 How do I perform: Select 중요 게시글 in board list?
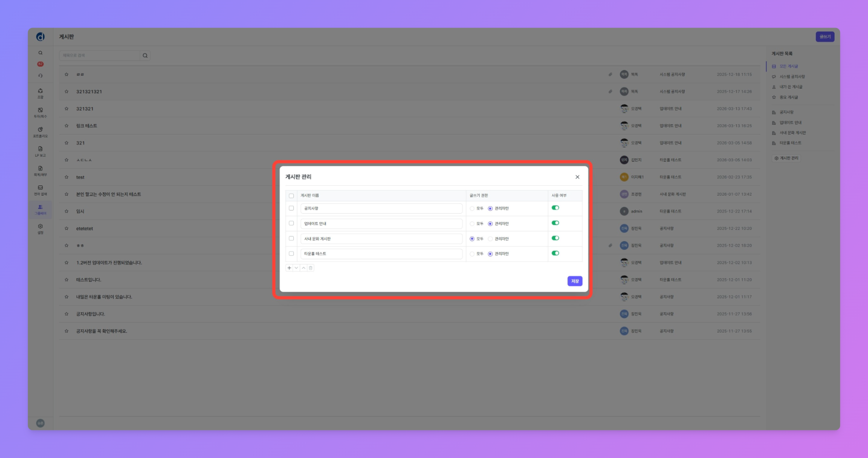point(788,97)
